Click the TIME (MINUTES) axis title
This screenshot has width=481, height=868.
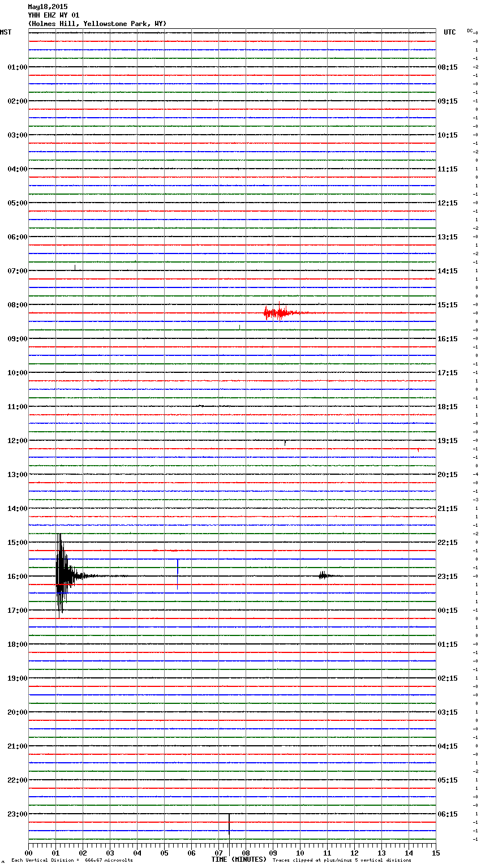239,860
